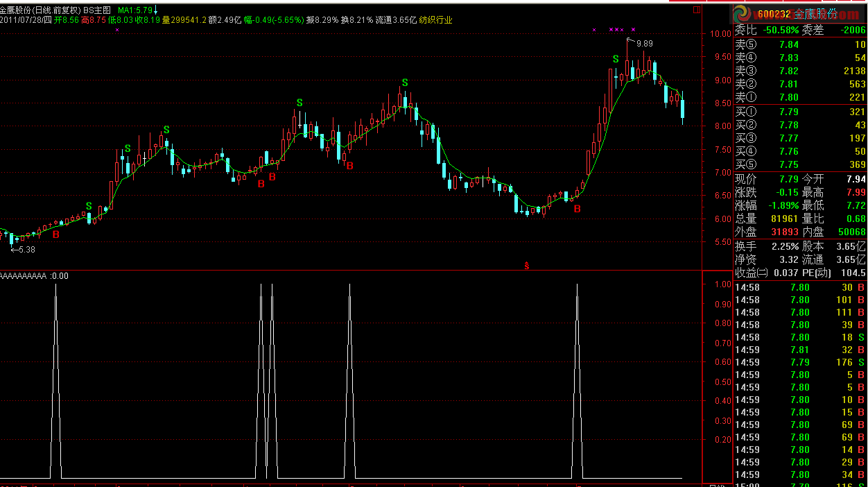This screenshot has width=868, height=487.
Task: Click the 委比 value -50.58%
Action: [x=781, y=31]
